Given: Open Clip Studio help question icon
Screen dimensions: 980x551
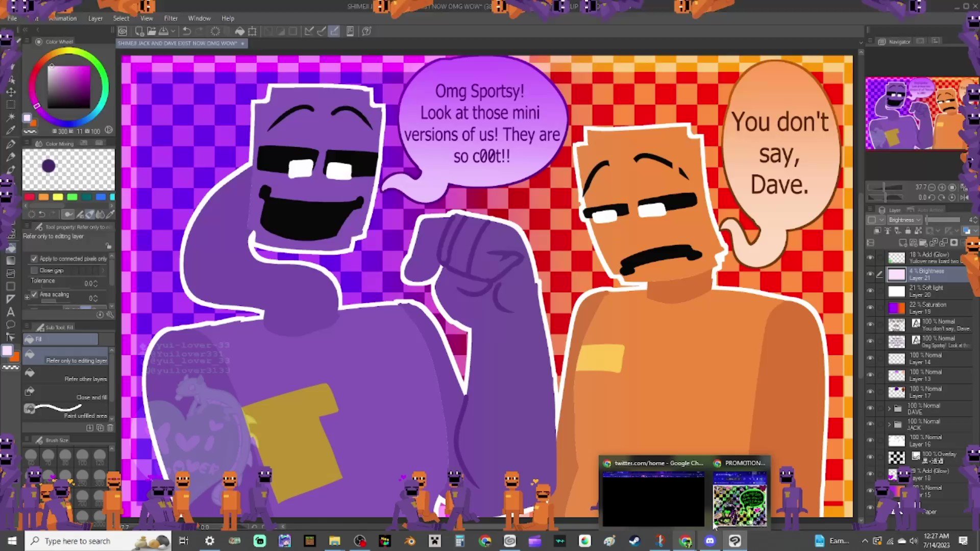Looking at the screenshot, I should [x=366, y=31].
